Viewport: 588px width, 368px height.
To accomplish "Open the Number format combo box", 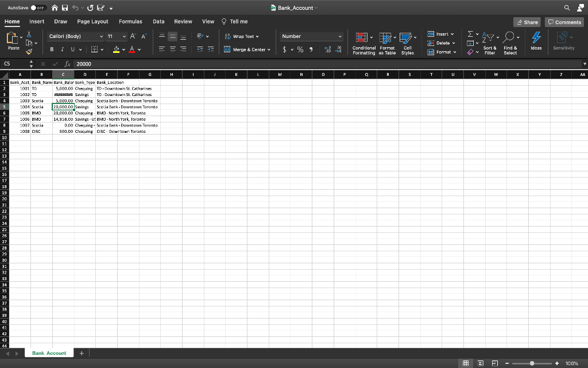I will click(x=312, y=36).
